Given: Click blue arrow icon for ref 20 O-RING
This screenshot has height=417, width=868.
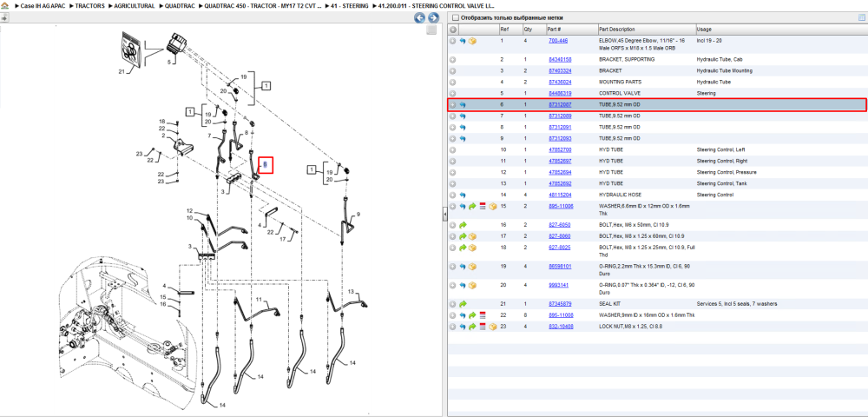Looking at the screenshot, I should (463, 285).
